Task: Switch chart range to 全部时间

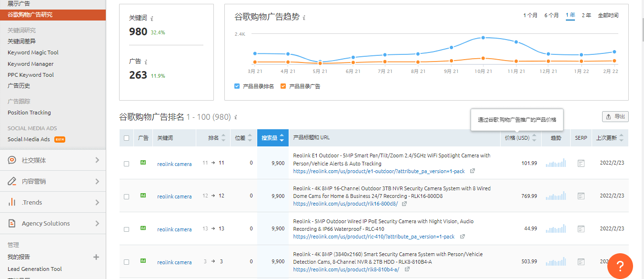Action: point(608,15)
